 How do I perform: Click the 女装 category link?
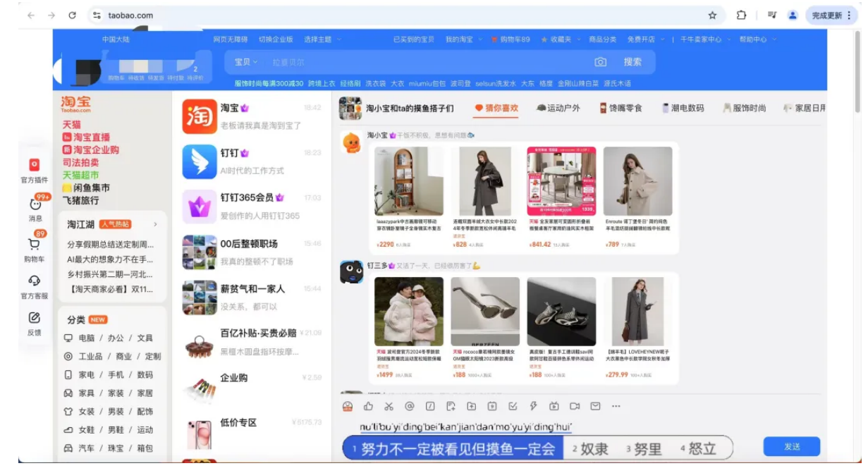tap(86, 412)
